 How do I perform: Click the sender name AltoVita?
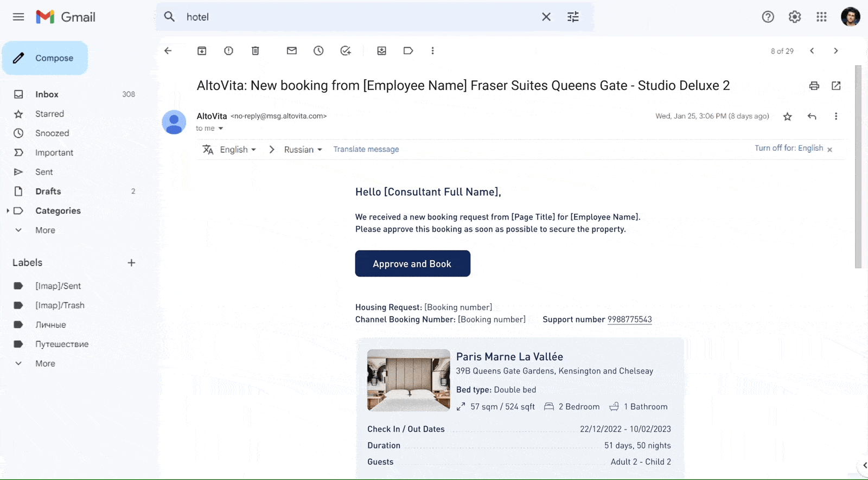[212, 116]
